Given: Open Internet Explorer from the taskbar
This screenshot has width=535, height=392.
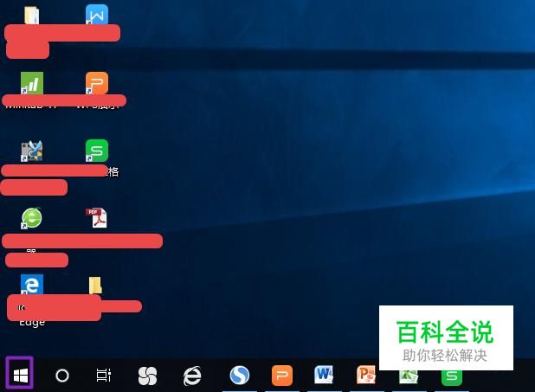Looking at the screenshot, I should 192,376.
